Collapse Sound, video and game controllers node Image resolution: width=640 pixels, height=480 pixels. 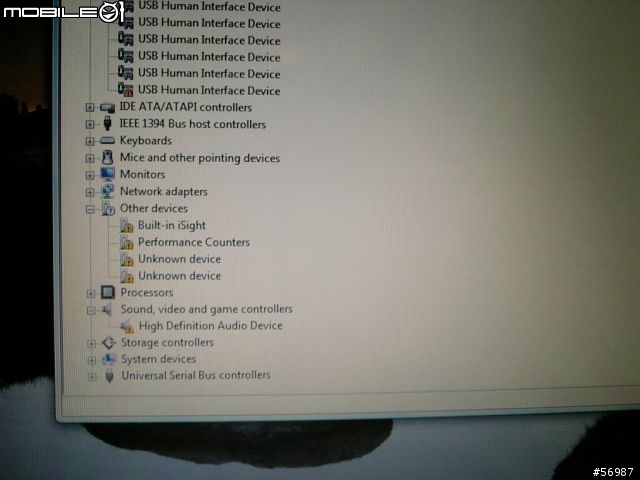coord(91,311)
